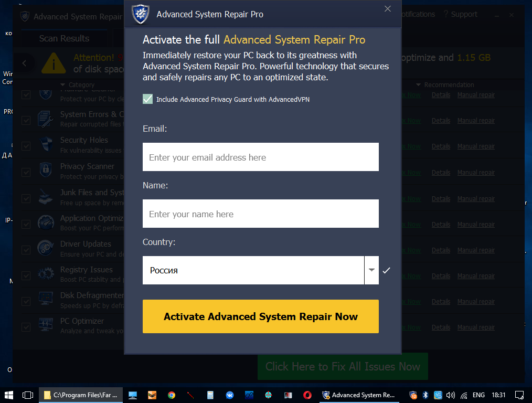The image size is (532, 403).
Task: Toggle the Security Holes row checkbox
Action: click(x=26, y=146)
